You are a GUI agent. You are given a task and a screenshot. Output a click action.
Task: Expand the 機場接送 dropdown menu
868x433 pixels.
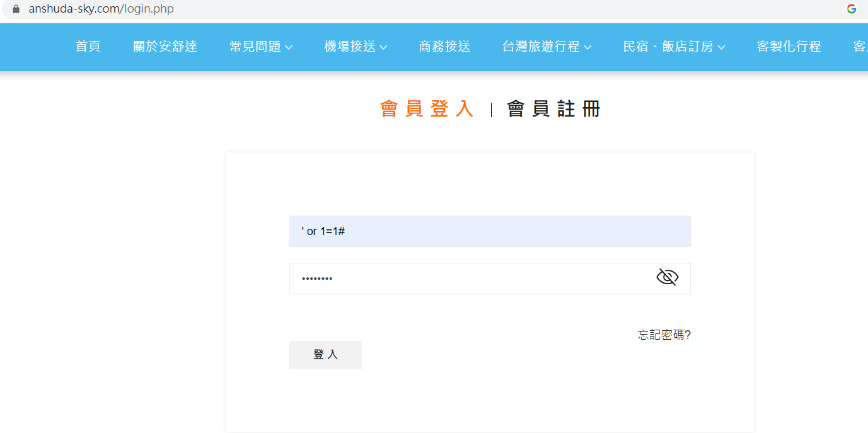(x=356, y=47)
